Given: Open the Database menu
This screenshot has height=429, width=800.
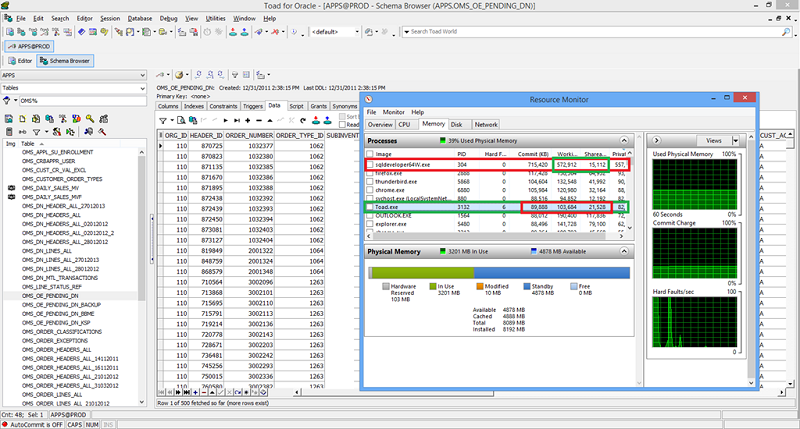Looking at the screenshot, I should click(140, 18).
